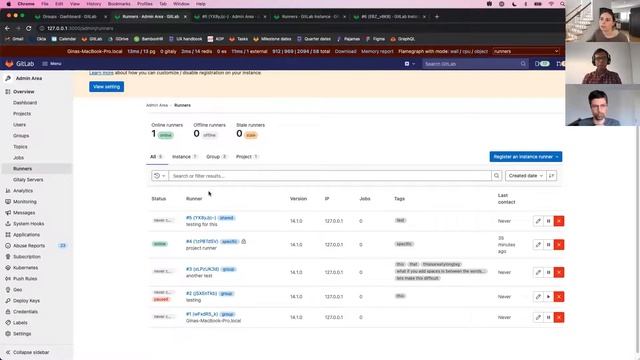Open Gitaly Servers in the sidebar
The width and height of the screenshot is (640, 360).
(x=28, y=180)
